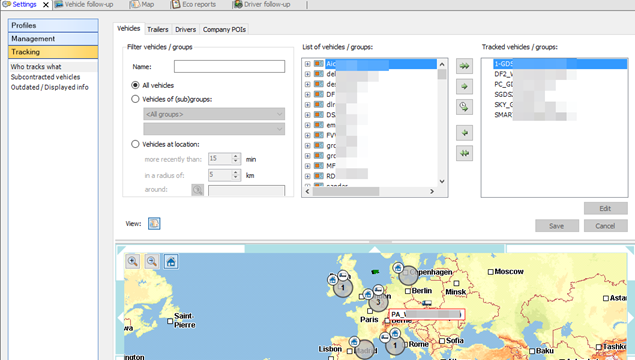Click the green vehicle marker in North Sea
The width and height of the screenshot is (635, 360).
coord(375,272)
